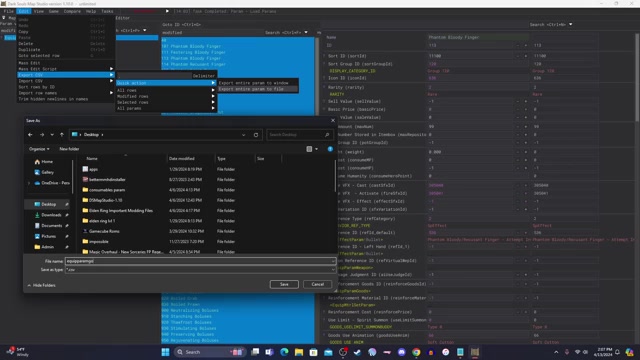Open Discord from the taskbar
640x360 pixels.
point(402,352)
